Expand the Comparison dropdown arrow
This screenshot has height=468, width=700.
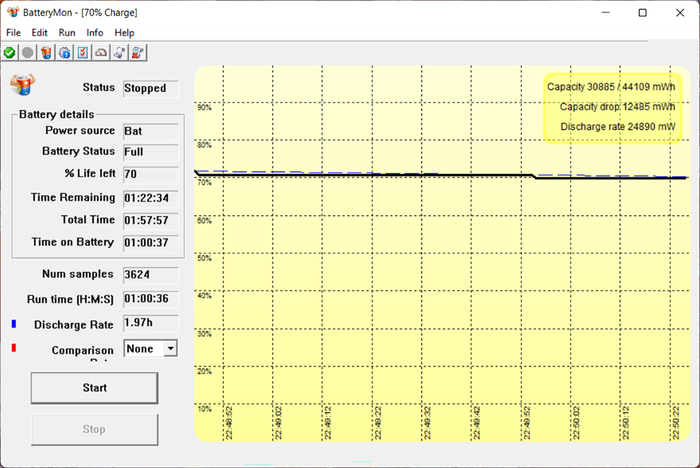point(170,348)
